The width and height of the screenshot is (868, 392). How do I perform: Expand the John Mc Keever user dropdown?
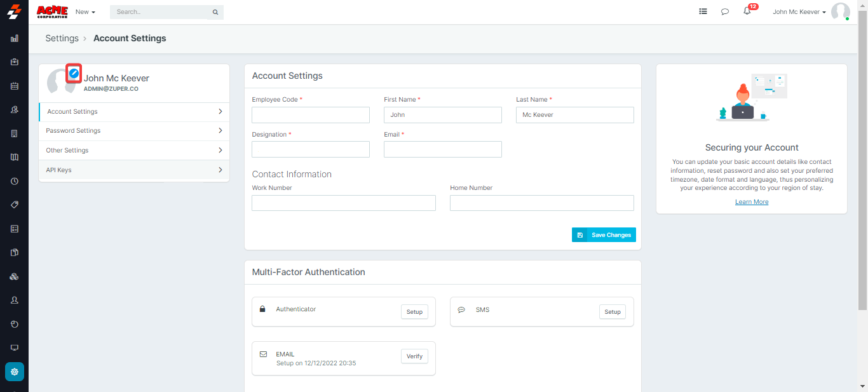(x=799, y=12)
